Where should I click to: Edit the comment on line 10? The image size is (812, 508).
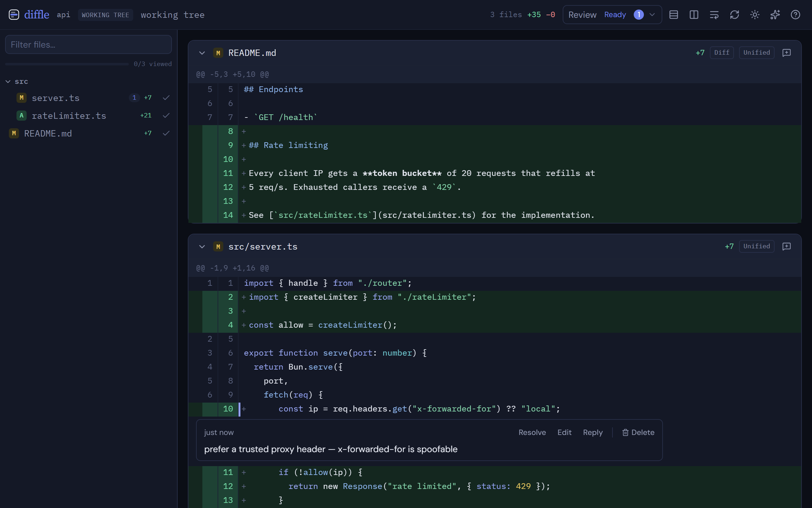click(x=564, y=432)
